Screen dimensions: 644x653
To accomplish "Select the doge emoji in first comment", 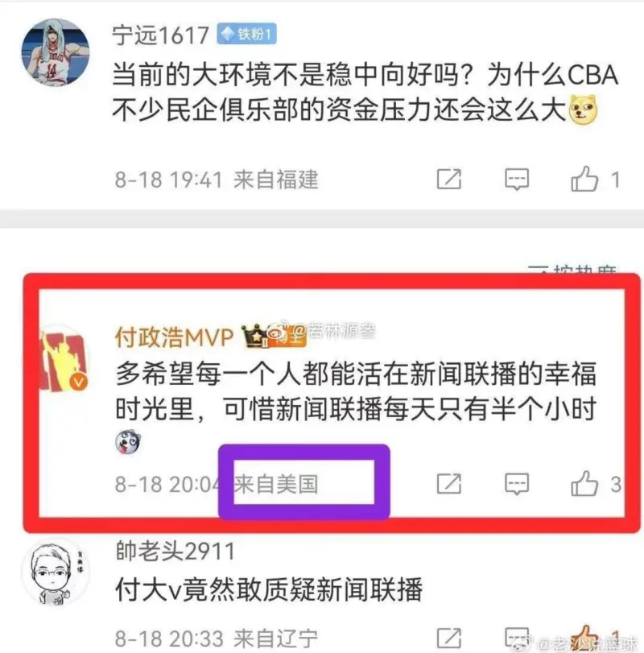I will point(583,110).
